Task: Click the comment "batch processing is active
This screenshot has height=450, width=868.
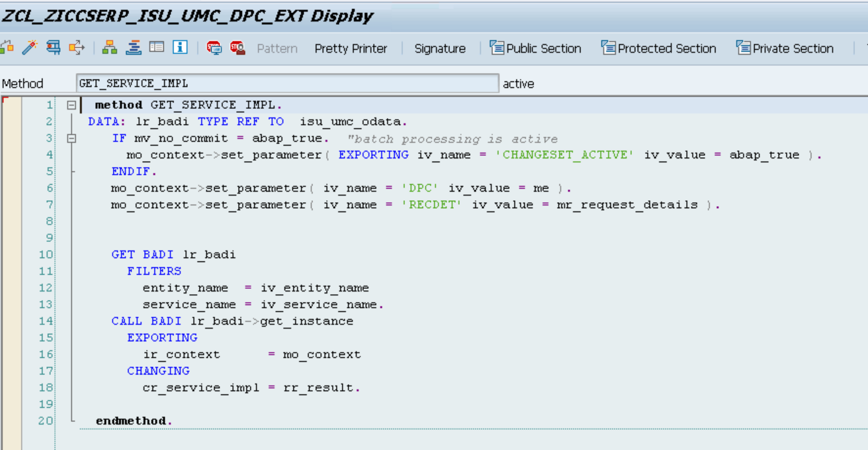Action: click(x=453, y=138)
